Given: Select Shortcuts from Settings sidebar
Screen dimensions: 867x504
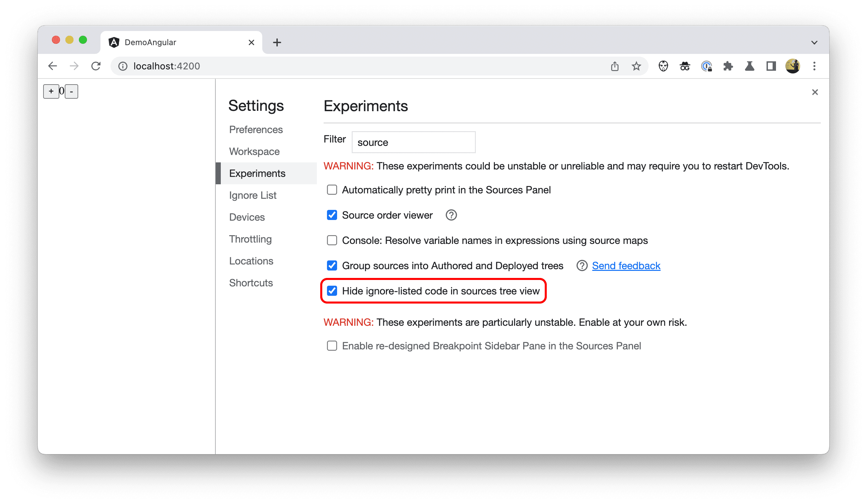Looking at the screenshot, I should click(x=251, y=283).
